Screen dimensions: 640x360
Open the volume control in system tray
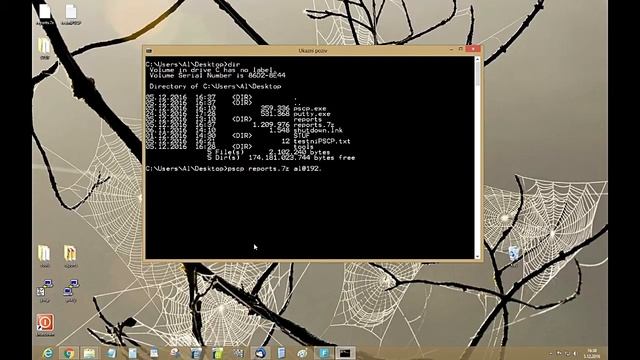pos(575,353)
